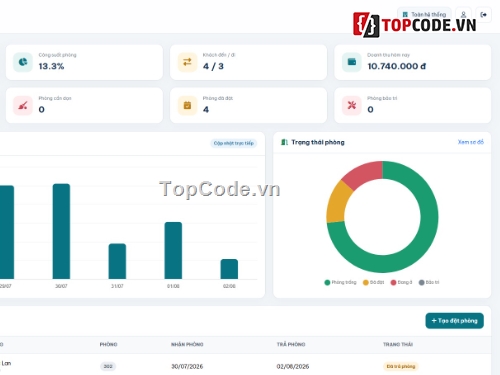This screenshot has width=500, height=375.
Task: Click the bar for 02/08
Action: [x=229, y=269]
